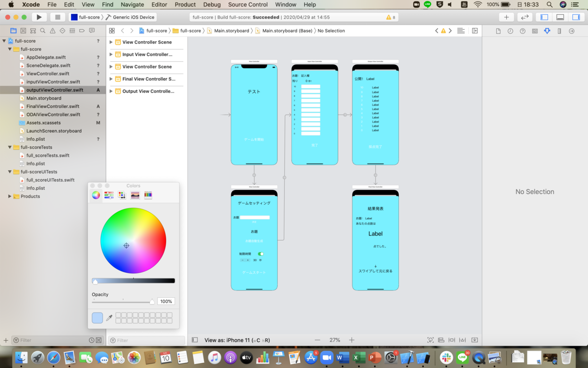Toggle the inspectors panel visibility
Screen dimensions: 588x368
(x=576, y=17)
